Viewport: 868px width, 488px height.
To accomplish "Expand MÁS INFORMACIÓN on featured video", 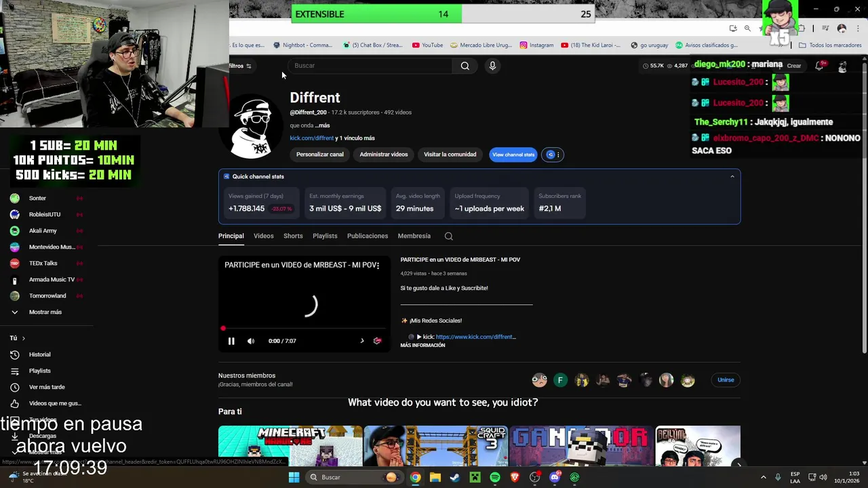I will click(x=422, y=346).
